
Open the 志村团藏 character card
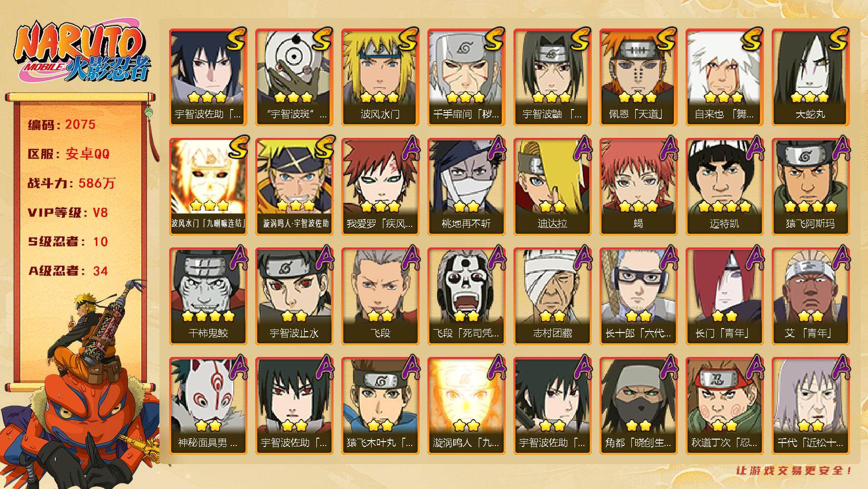point(552,296)
